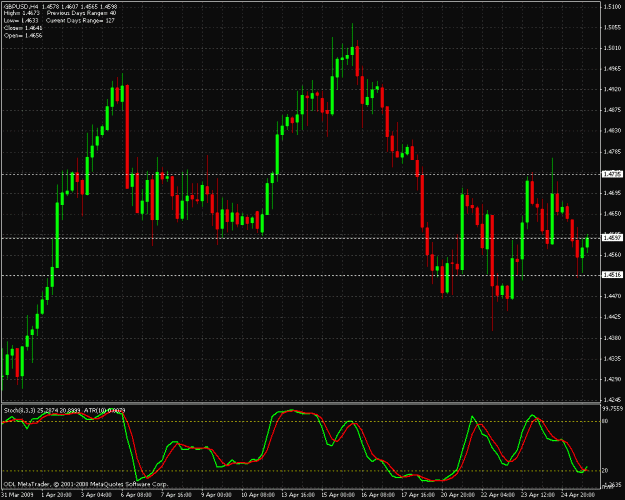Click the GBPUSD,H4 chart title text
Viewport: 625px width, 500px height.
click(22, 7)
